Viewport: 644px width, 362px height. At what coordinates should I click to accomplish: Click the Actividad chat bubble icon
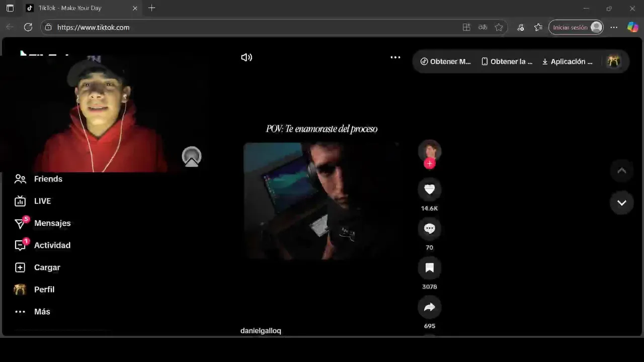pyautogui.click(x=20, y=245)
